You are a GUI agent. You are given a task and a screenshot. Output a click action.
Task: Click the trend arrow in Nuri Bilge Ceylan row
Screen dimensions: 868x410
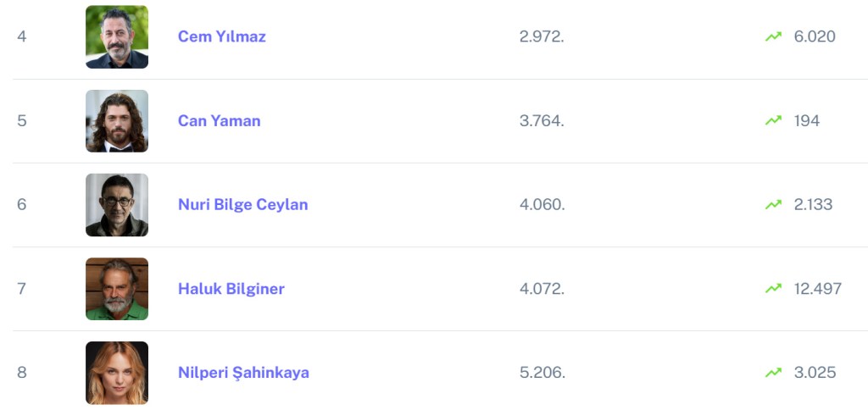(x=773, y=204)
